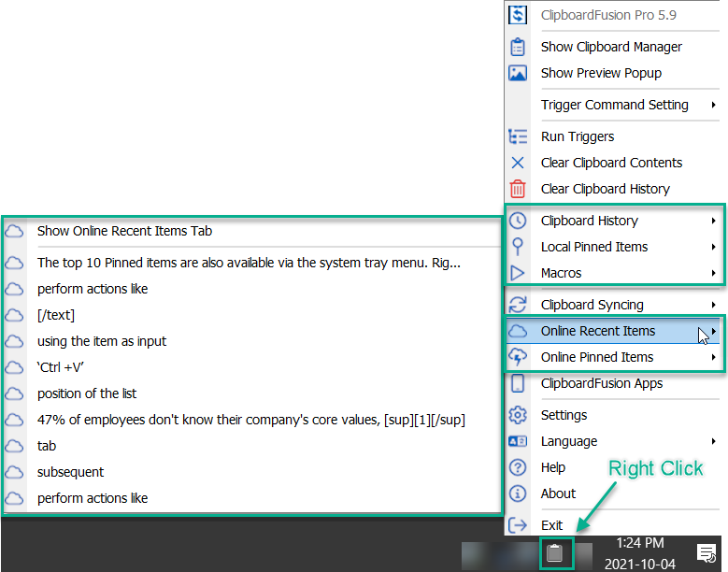The width and height of the screenshot is (728, 572).
Task: Expand the Online Recent Items submenu arrow
Action: [714, 331]
